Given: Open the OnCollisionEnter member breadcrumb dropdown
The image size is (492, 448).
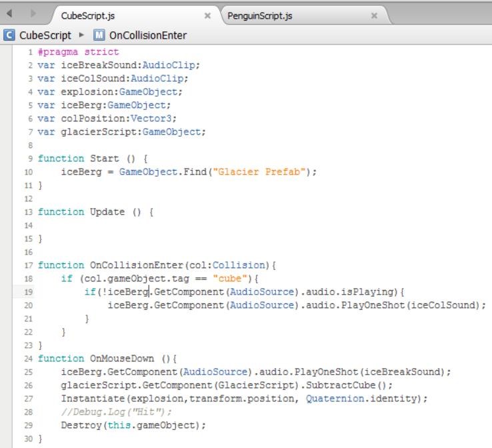Looking at the screenshot, I should 148,35.
